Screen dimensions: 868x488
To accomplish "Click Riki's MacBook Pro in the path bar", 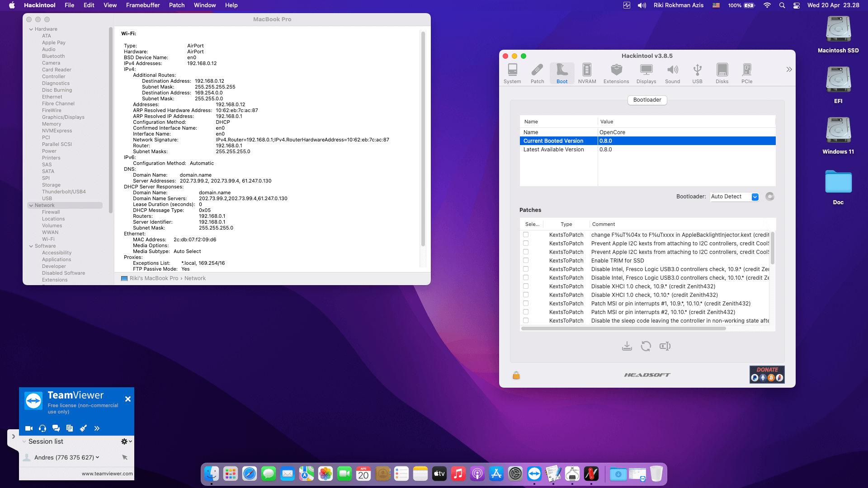I will pyautogui.click(x=150, y=278).
